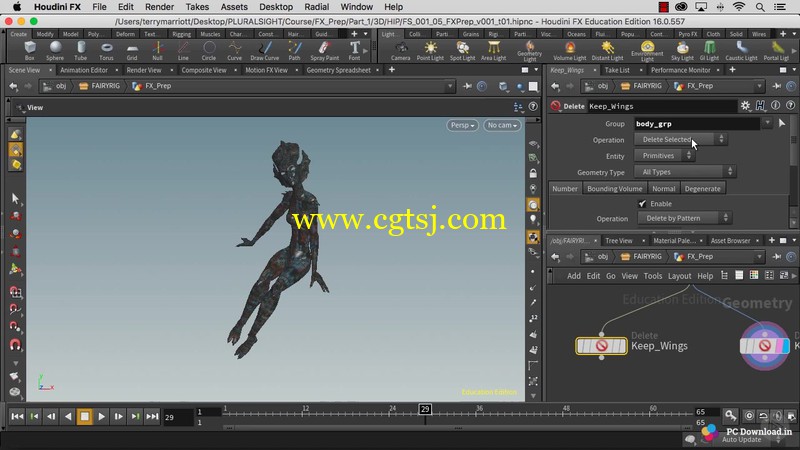
Task: Switch to the Bounding Volume tab
Action: (x=614, y=189)
